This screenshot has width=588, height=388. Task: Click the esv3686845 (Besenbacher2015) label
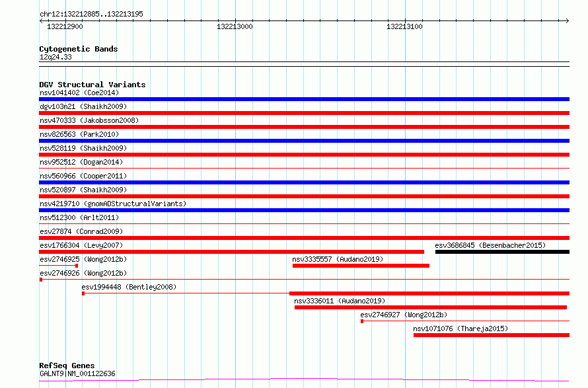[490, 245]
